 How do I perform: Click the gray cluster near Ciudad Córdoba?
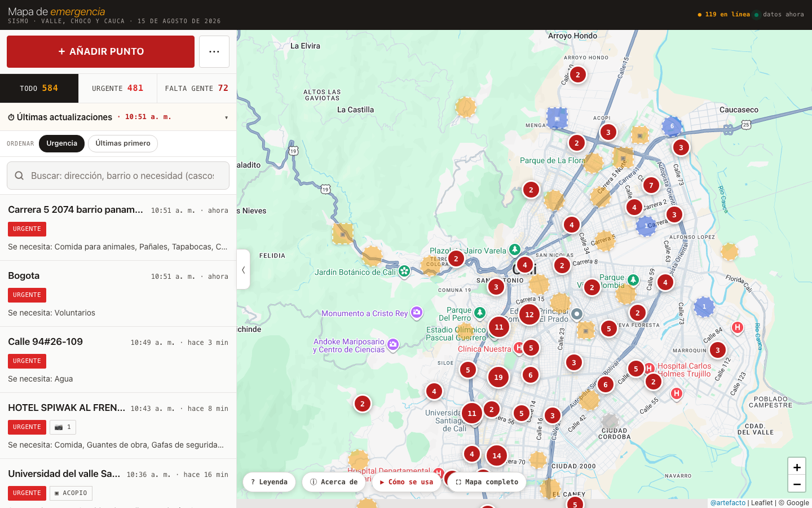pos(610,422)
